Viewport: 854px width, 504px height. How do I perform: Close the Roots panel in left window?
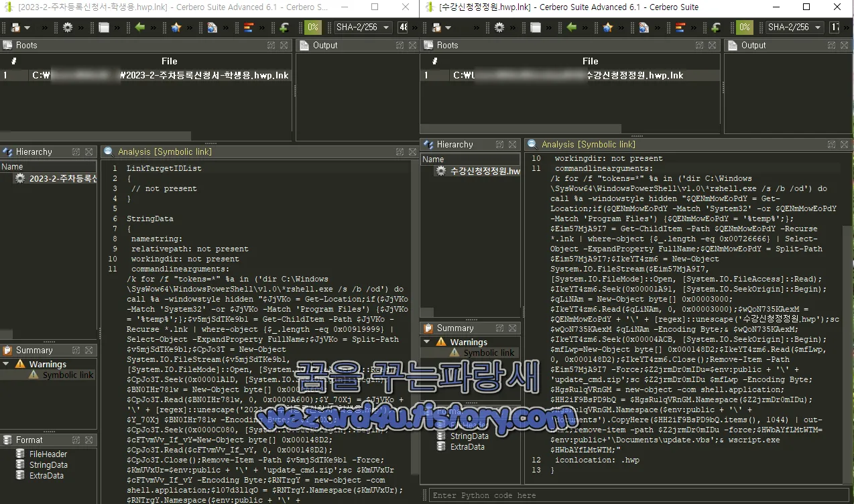pyautogui.click(x=284, y=45)
